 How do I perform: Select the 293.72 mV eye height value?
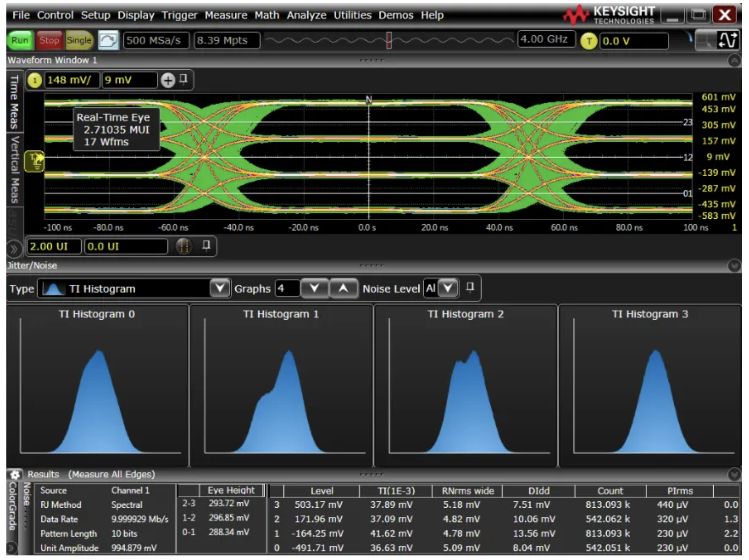(229, 503)
